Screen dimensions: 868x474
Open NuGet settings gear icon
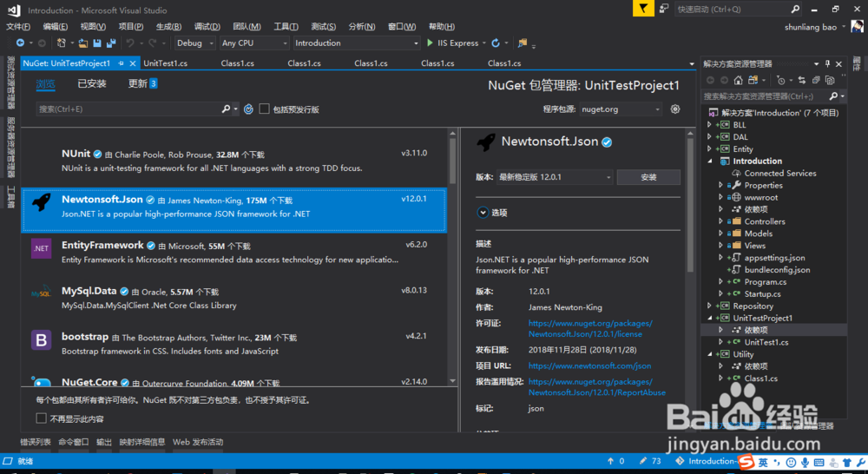(674, 109)
